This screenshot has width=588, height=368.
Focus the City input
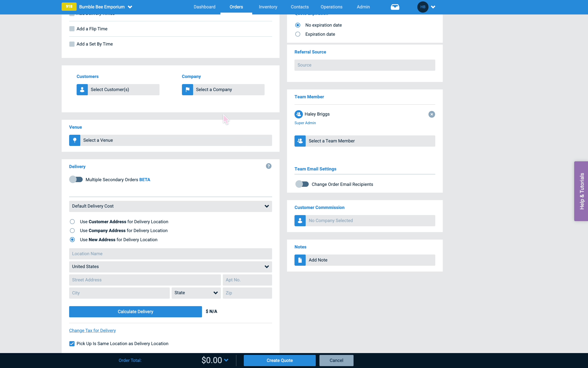coord(119,293)
